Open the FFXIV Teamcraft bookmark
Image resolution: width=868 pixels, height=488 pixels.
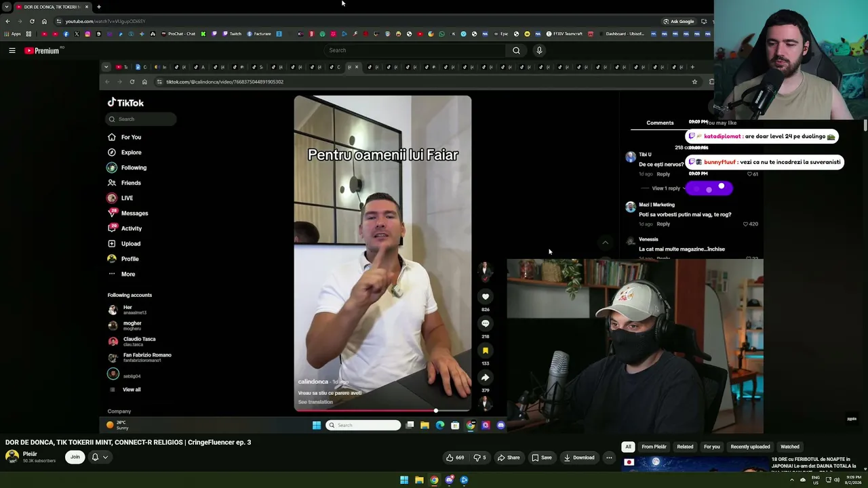(x=566, y=34)
